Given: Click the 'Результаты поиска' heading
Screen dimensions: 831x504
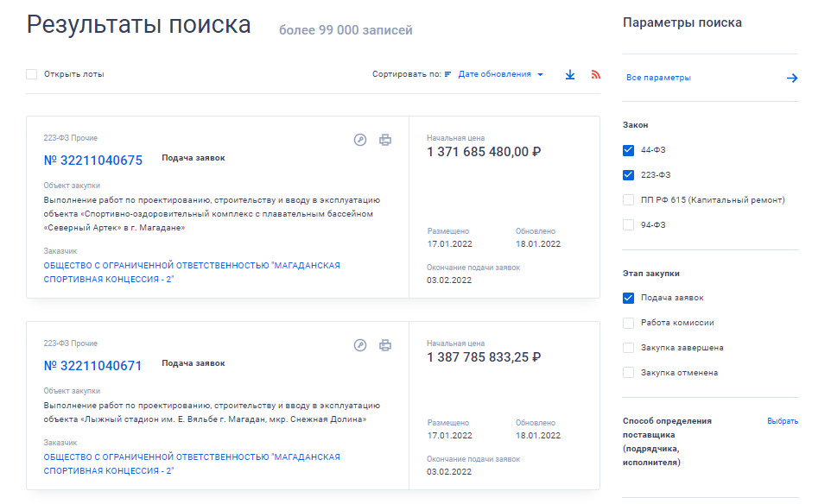Looking at the screenshot, I should (139, 25).
